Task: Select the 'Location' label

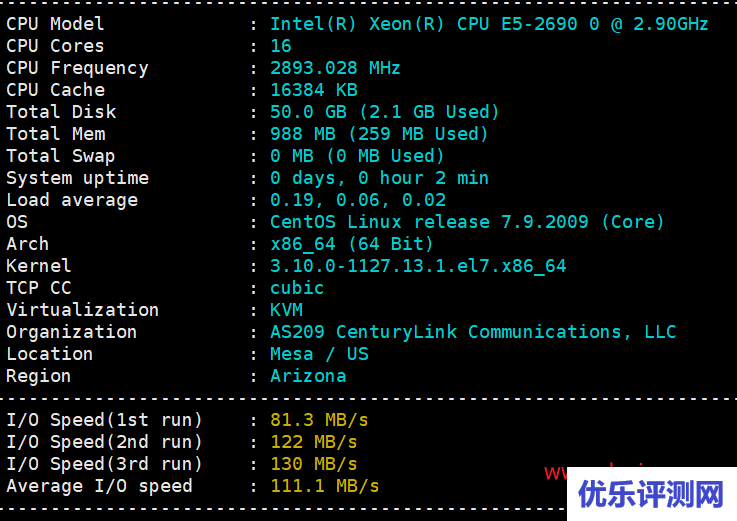Action: coord(49,354)
